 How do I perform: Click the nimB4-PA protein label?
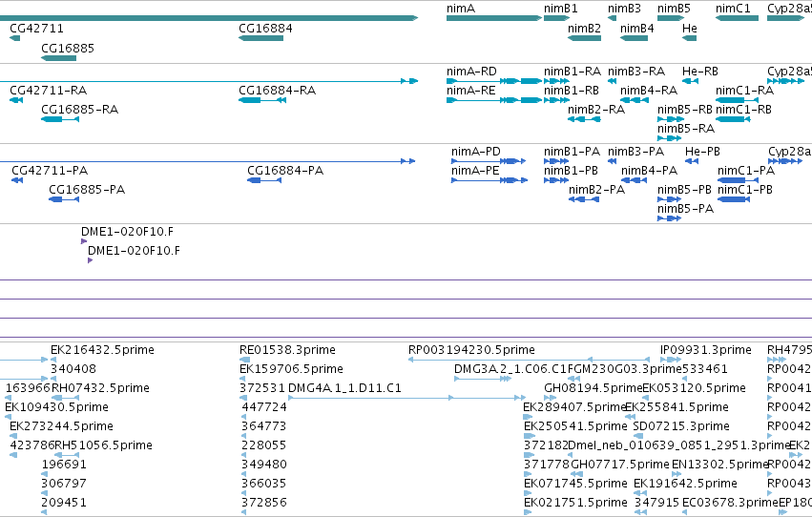pyautogui.click(x=649, y=171)
